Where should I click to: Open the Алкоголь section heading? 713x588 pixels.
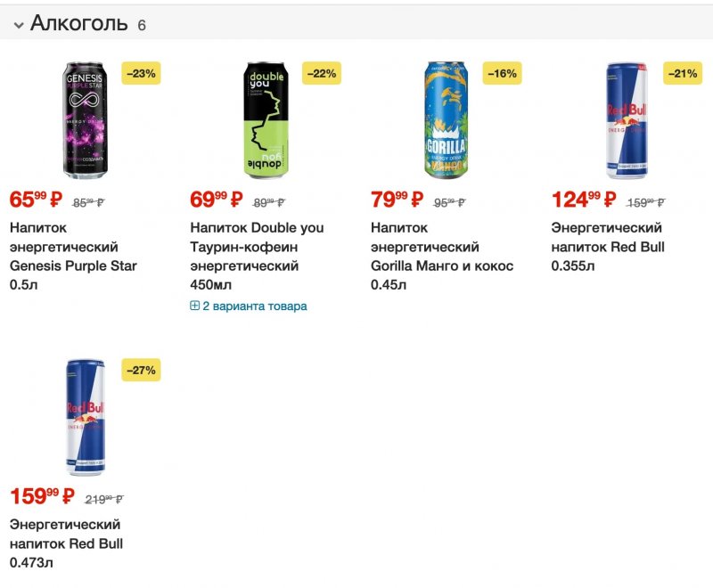coord(79,23)
